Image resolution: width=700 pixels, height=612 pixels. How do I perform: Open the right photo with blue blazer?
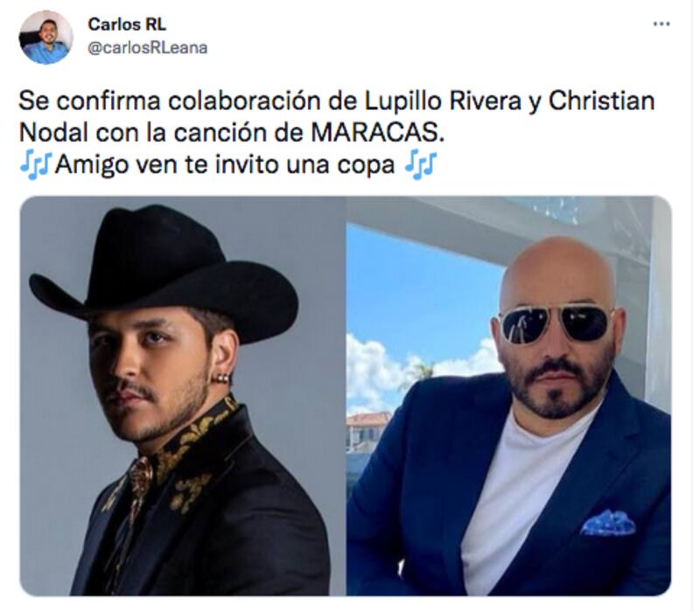(x=509, y=396)
